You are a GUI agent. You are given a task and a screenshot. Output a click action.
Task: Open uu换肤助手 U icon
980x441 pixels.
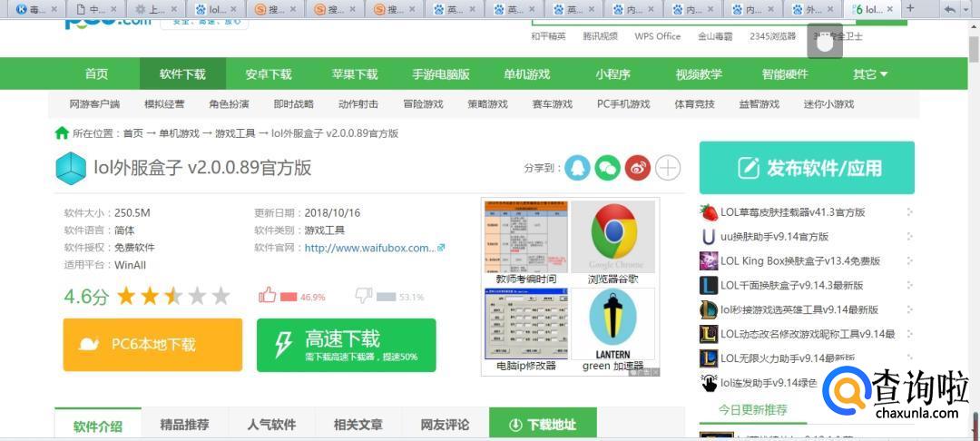(x=709, y=237)
